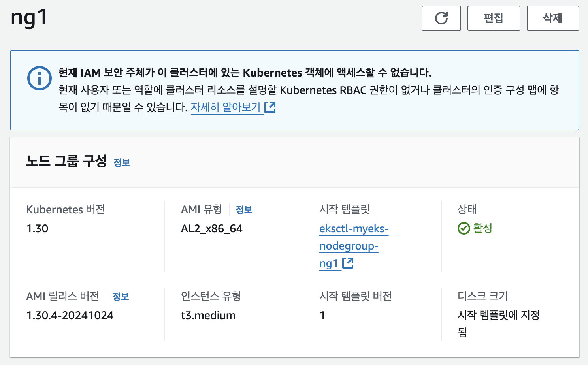The image size is (588, 365).
Task: Click the green check icon beside 활성
Action: point(464,228)
